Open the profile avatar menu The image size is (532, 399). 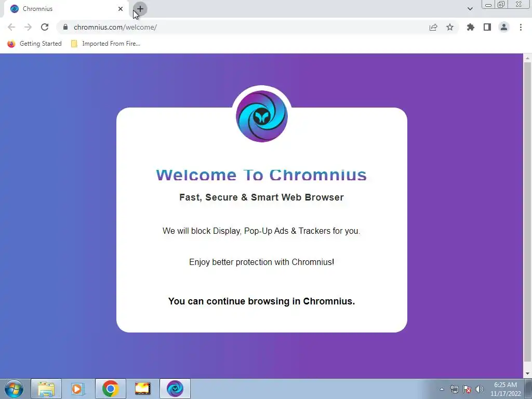click(x=504, y=27)
